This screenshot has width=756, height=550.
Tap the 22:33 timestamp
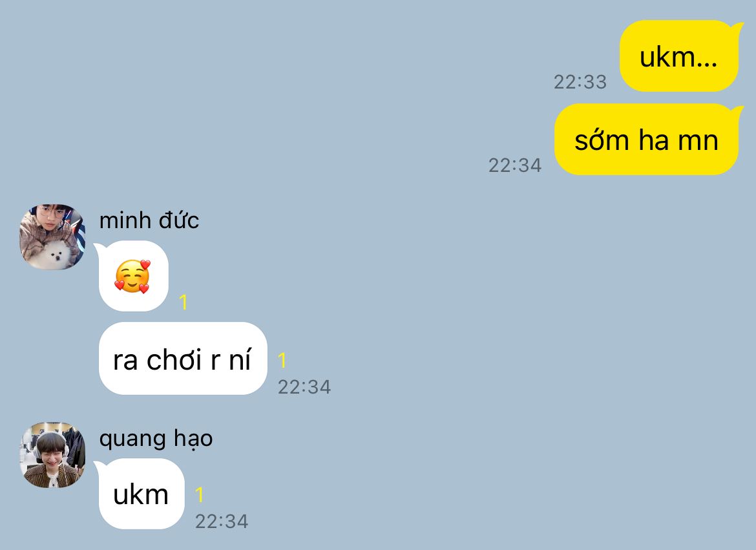click(580, 81)
